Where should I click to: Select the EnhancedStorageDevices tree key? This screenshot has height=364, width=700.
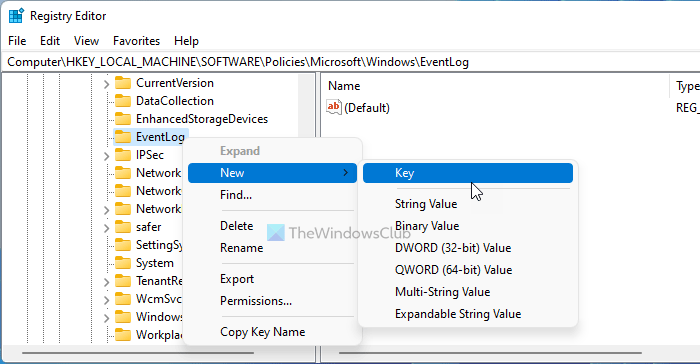click(202, 119)
